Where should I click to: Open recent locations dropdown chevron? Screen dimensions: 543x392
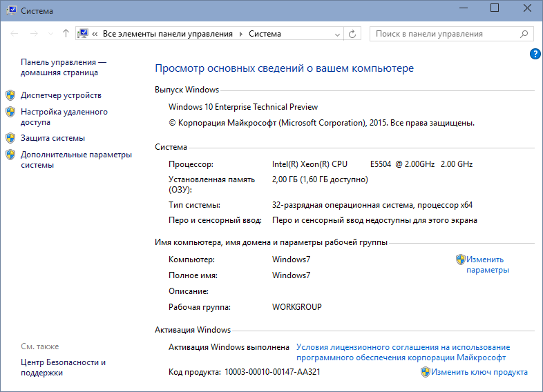click(50, 34)
